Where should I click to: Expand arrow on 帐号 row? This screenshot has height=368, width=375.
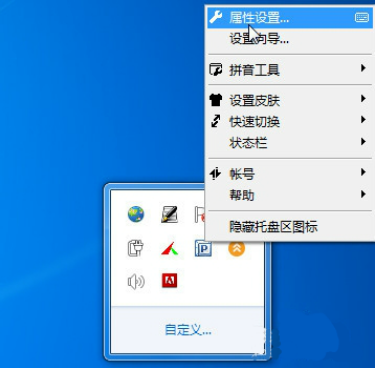(363, 172)
